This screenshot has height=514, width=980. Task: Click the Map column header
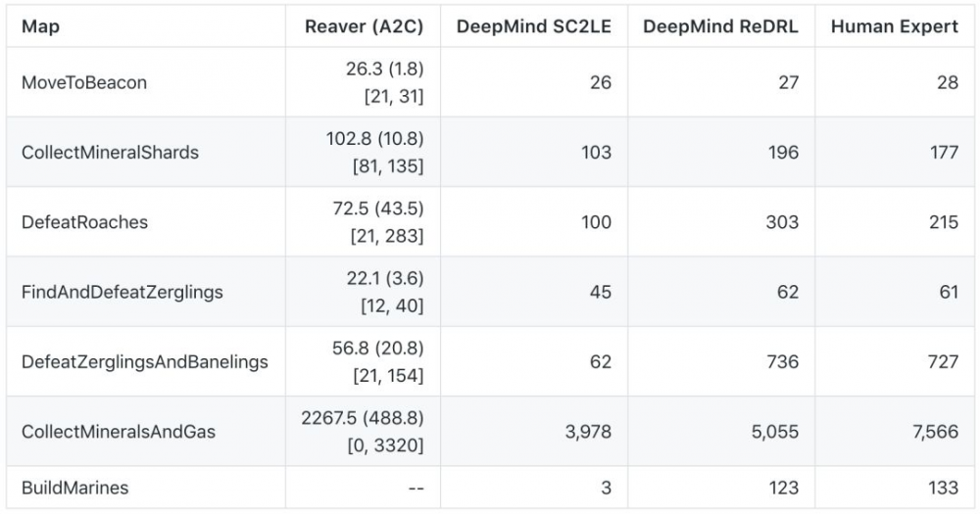(40, 26)
